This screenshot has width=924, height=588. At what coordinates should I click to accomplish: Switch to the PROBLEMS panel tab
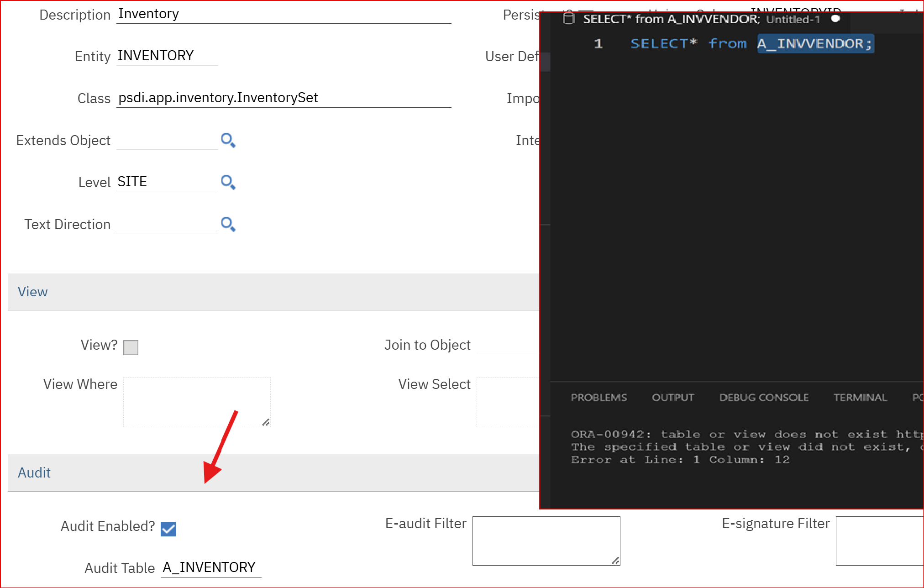(x=598, y=397)
